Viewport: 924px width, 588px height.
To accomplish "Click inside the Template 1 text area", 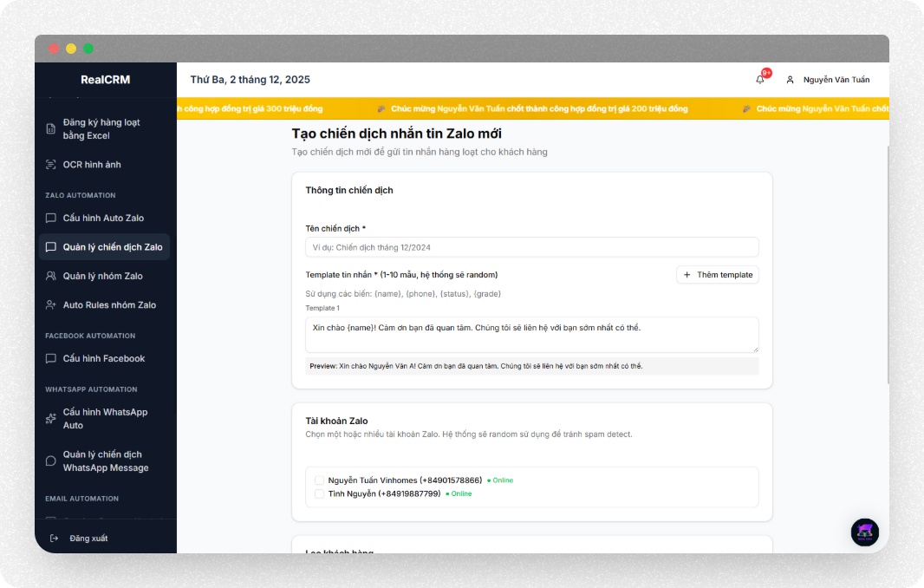I will coord(531,335).
